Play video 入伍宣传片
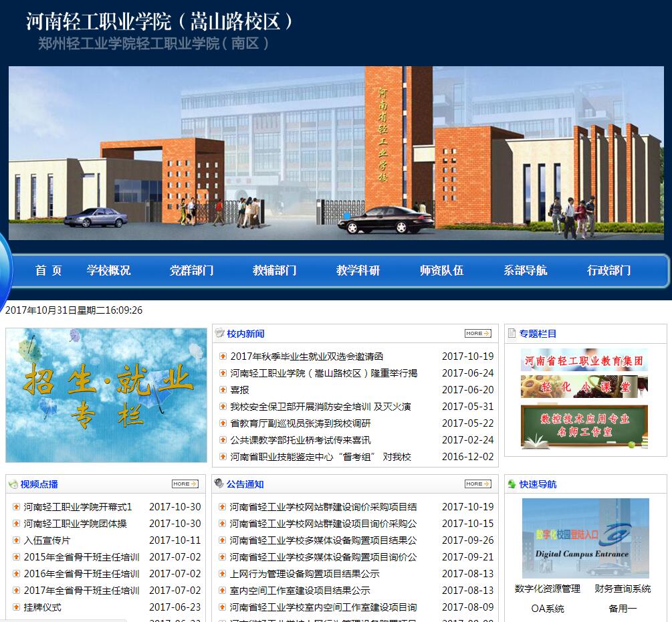 tap(47, 540)
